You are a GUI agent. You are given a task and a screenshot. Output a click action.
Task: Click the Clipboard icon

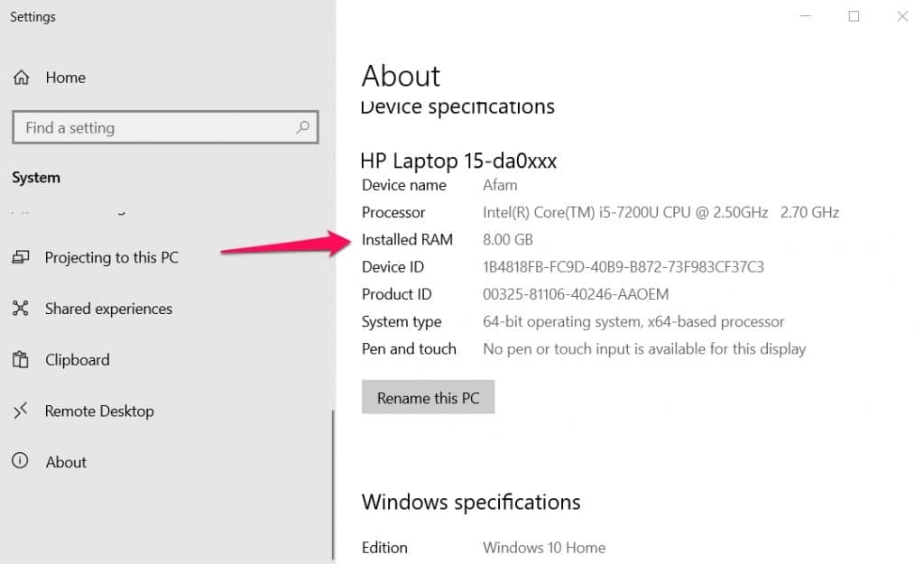tap(21, 359)
